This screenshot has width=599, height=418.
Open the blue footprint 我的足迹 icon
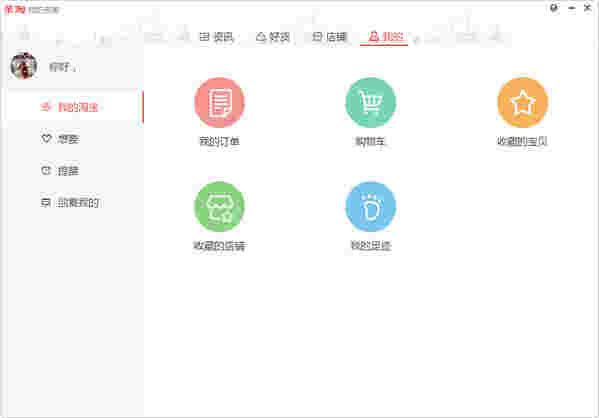371,207
